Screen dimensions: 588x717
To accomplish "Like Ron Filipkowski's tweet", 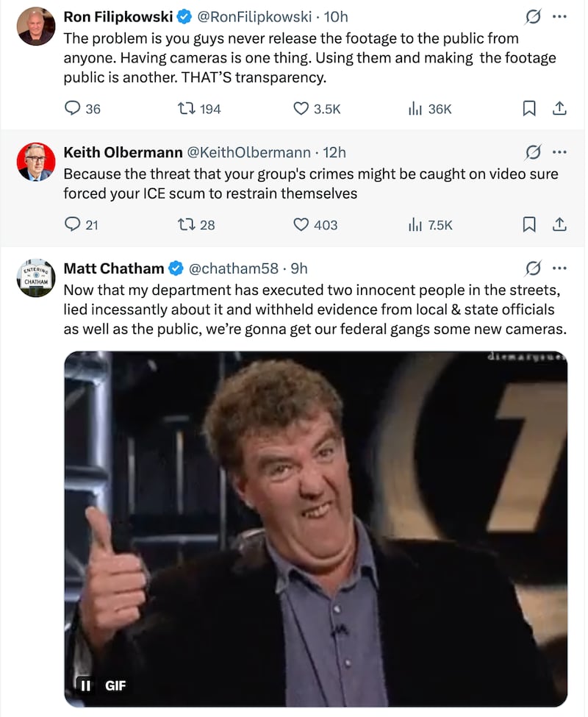I will [x=301, y=109].
